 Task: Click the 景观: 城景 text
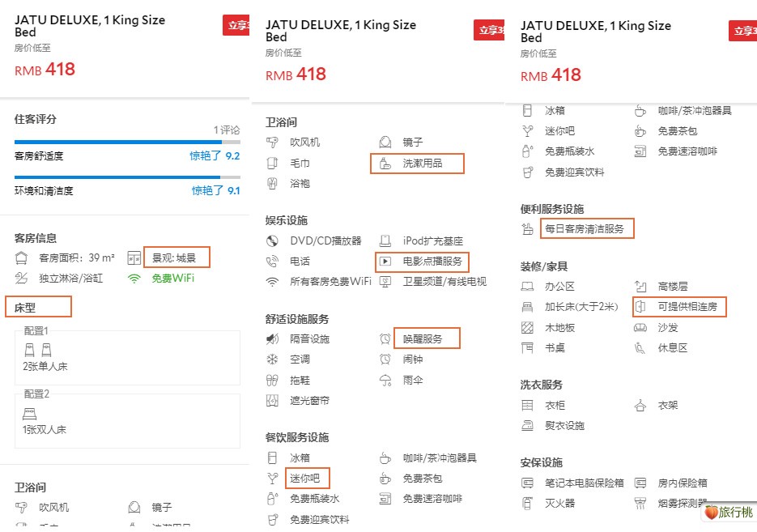pos(174,257)
